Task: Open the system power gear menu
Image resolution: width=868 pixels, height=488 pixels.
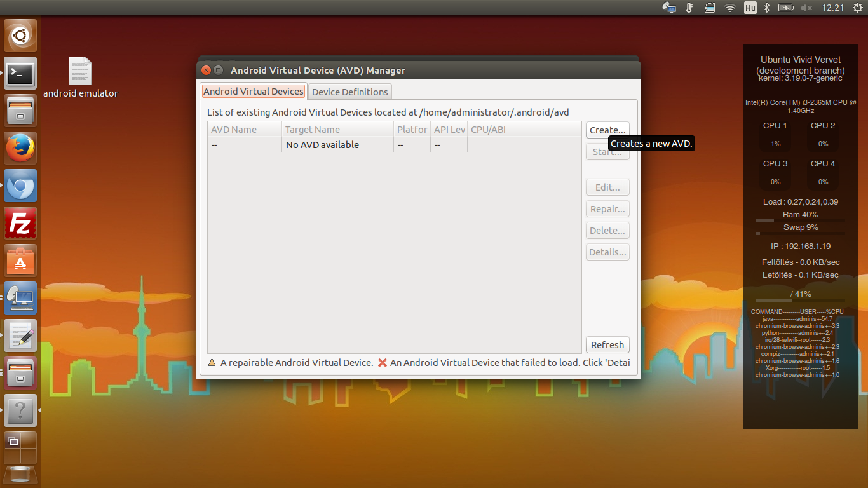Action: (855, 8)
